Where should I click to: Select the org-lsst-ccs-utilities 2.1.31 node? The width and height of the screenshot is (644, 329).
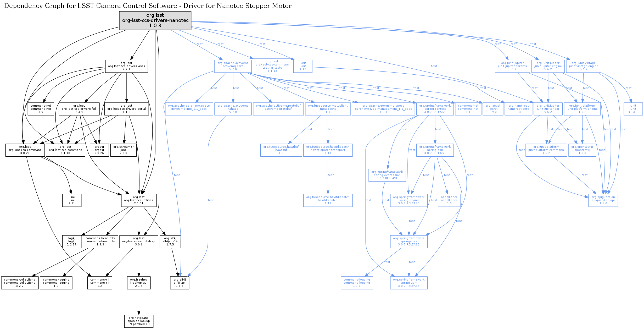tap(139, 200)
